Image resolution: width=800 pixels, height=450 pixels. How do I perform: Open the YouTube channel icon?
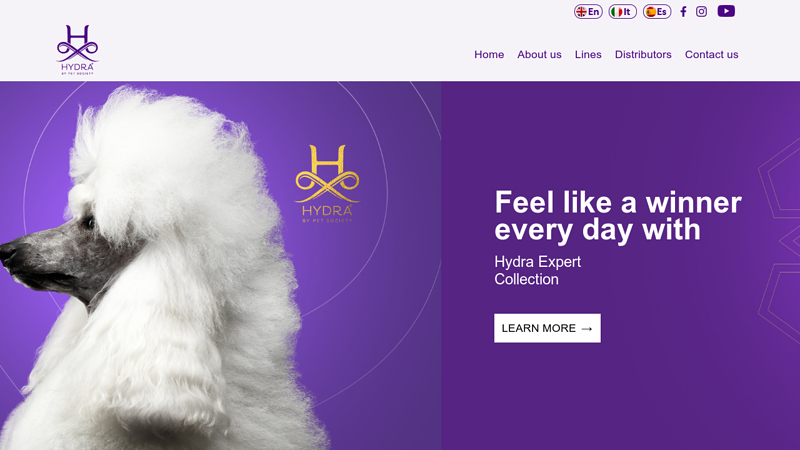coord(726,11)
